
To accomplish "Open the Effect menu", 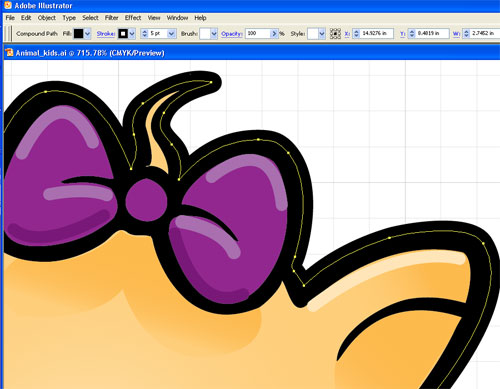I will [133, 18].
